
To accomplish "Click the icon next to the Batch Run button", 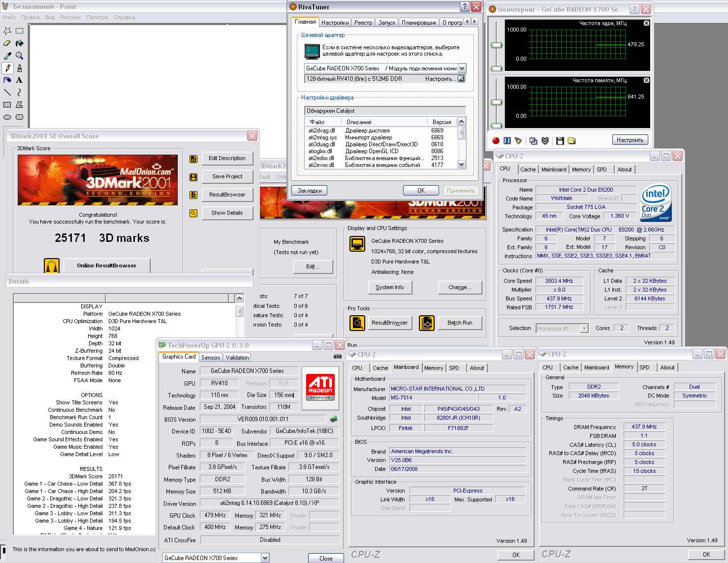I will coord(427,323).
